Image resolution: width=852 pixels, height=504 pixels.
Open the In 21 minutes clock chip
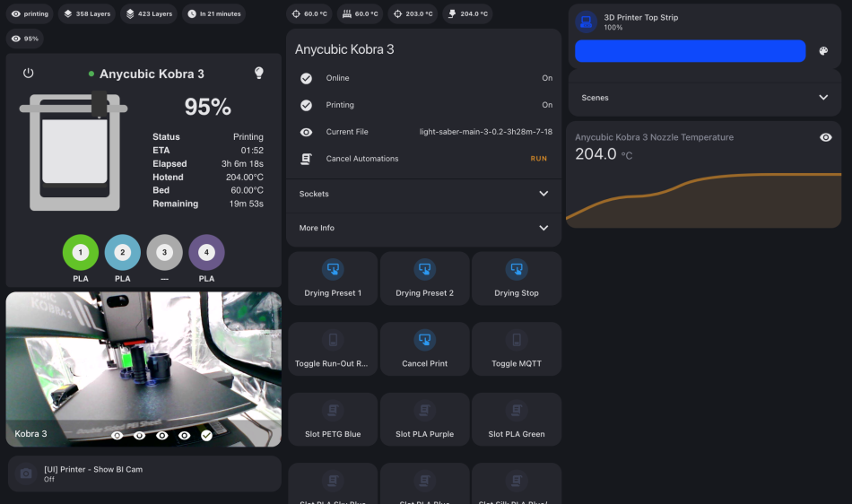[x=214, y=13]
